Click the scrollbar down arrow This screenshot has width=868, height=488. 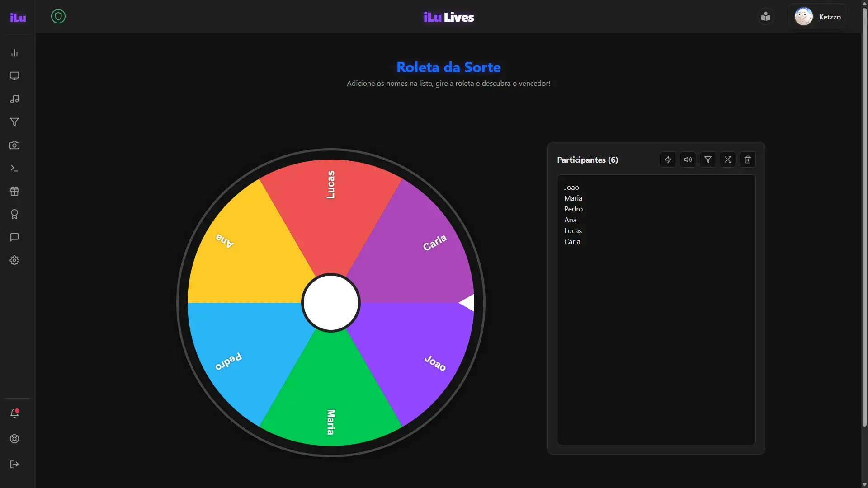click(864, 484)
